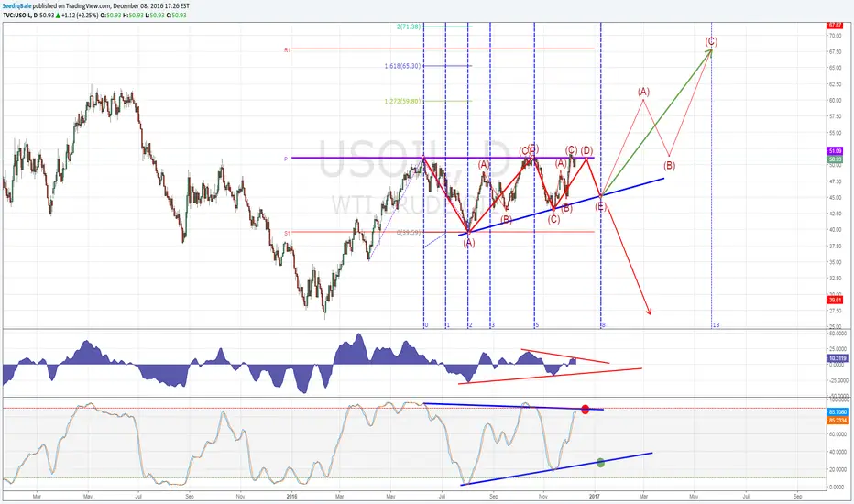The image size is (854, 504).
Task: Click the 10.3119 indicator value tag
Action: tap(838, 358)
